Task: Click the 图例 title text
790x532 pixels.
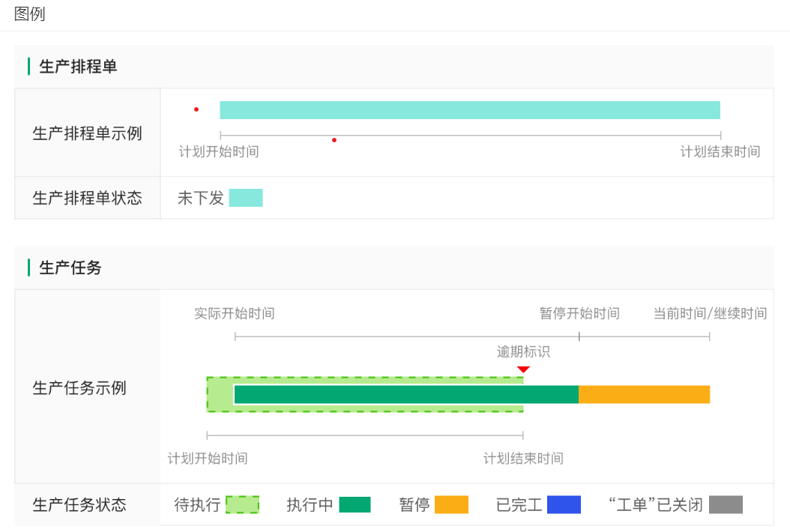Action: (x=30, y=14)
